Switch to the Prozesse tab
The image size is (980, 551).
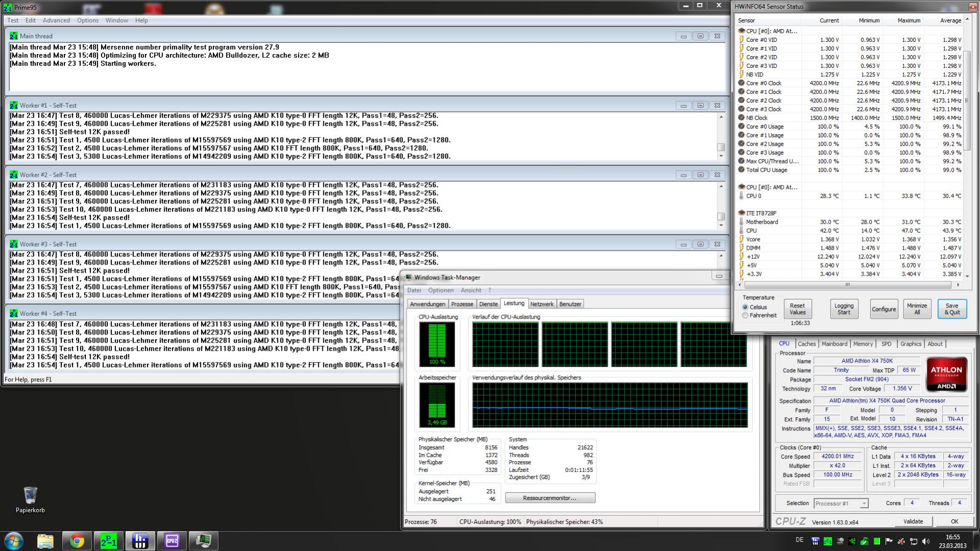pyautogui.click(x=462, y=304)
